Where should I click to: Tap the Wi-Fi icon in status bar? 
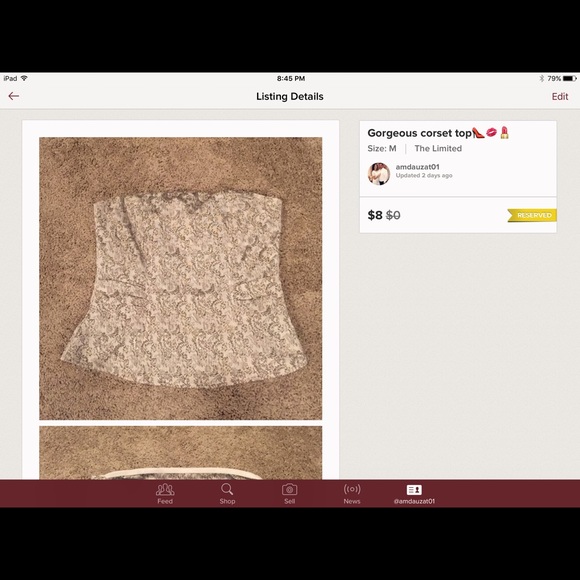[x=24, y=78]
